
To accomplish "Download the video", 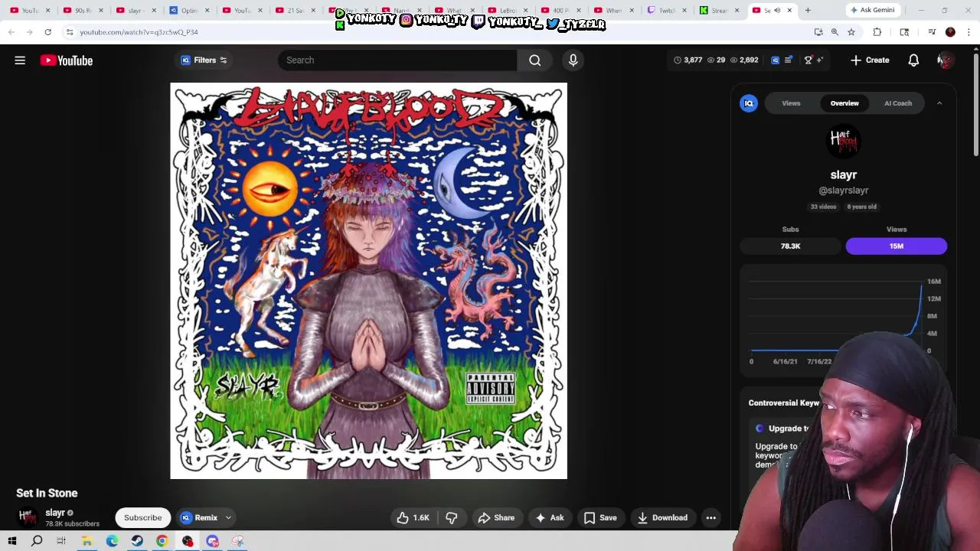I will pos(662,518).
